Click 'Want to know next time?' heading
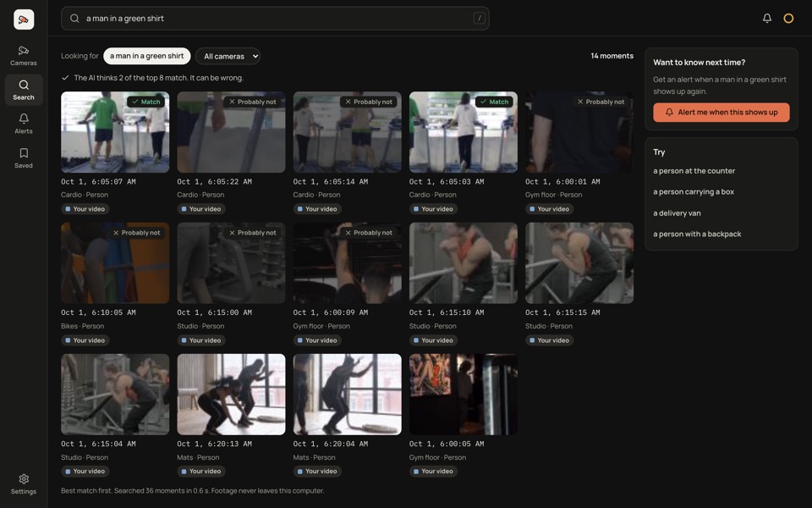This screenshot has height=508, width=812. click(700, 62)
